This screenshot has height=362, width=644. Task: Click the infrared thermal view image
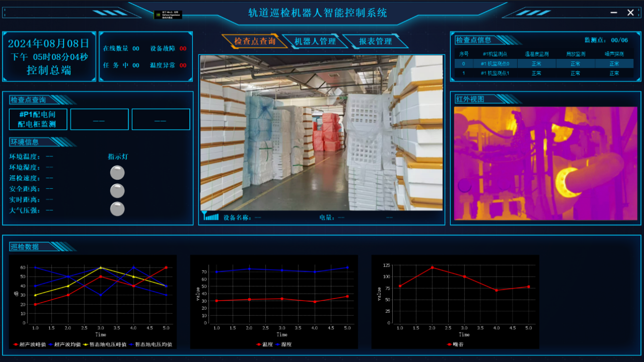546,163
